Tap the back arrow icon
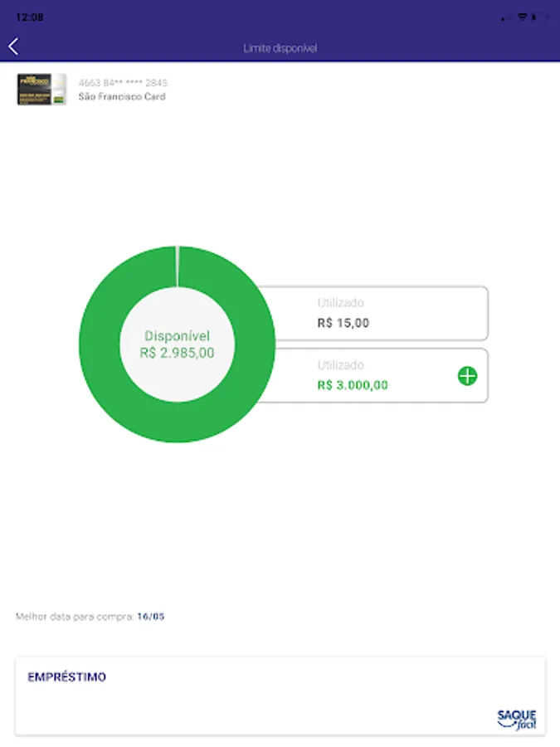This screenshot has height=747, width=560. click(13, 47)
